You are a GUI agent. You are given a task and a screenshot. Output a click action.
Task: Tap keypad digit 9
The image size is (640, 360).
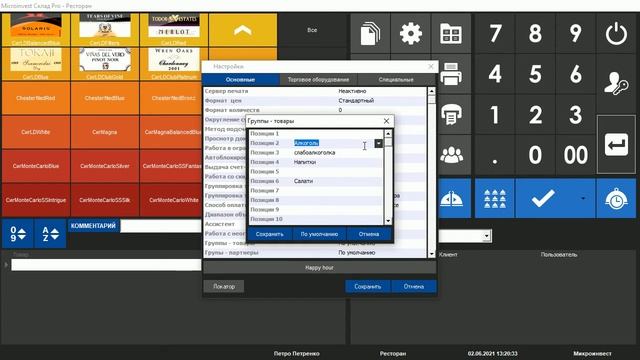pyautogui.click(x=576, y=33)
